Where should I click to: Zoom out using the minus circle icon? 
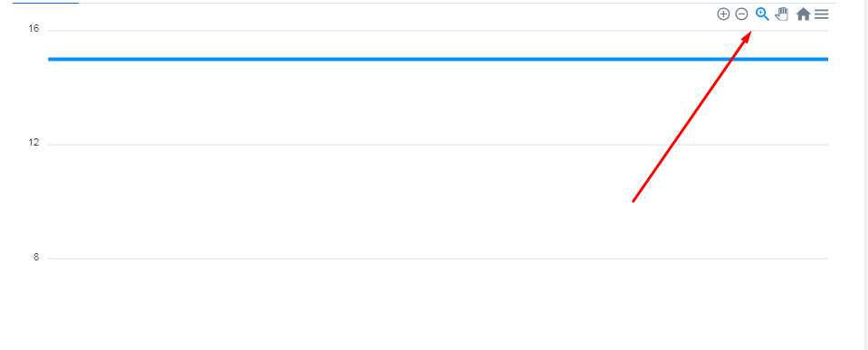click(742, 14)
